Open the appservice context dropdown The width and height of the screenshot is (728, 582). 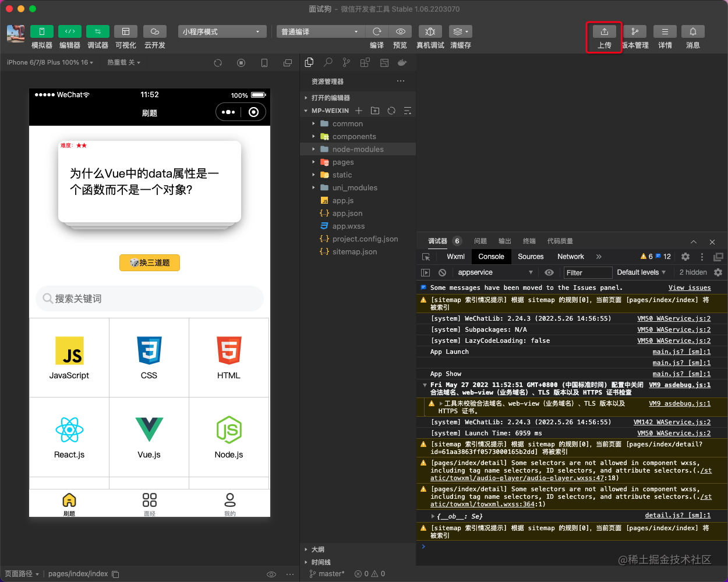click(495, 272)
